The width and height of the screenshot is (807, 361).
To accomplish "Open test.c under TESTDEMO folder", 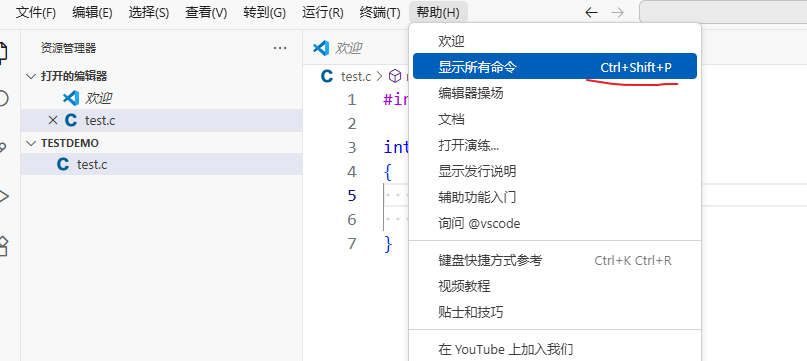I will click(162, 165).
